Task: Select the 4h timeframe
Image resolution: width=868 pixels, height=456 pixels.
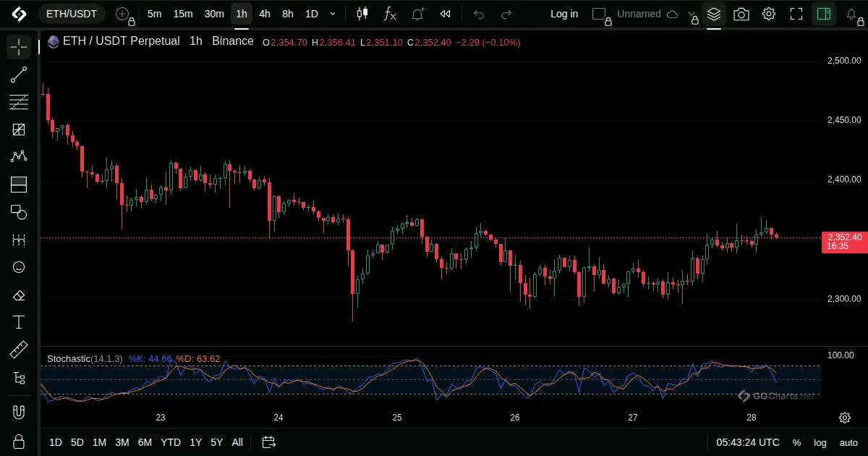Action: point(265,14)
